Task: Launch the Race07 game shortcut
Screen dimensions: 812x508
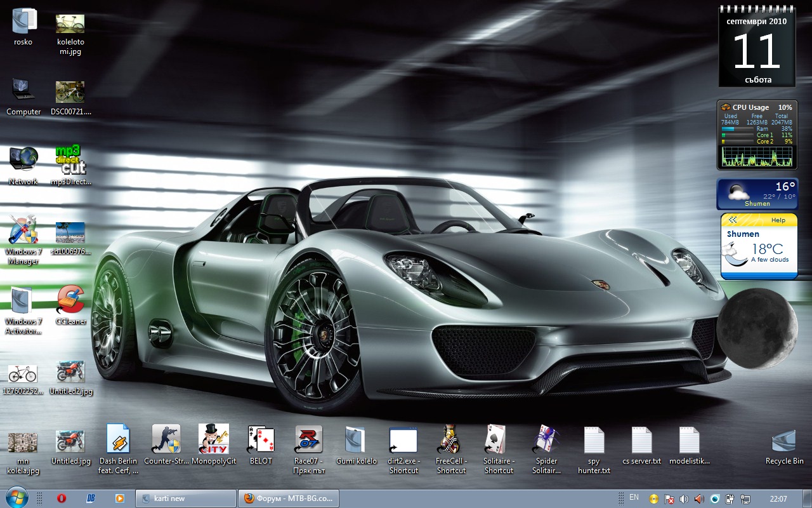Action: click(x=309, y=439)
